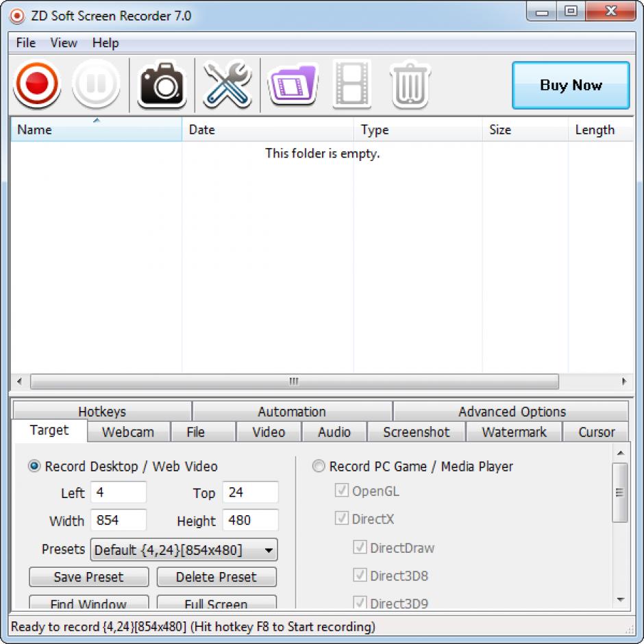644x644 pixels.
Task: Click the pause recording button
Action: coord(96,84)
